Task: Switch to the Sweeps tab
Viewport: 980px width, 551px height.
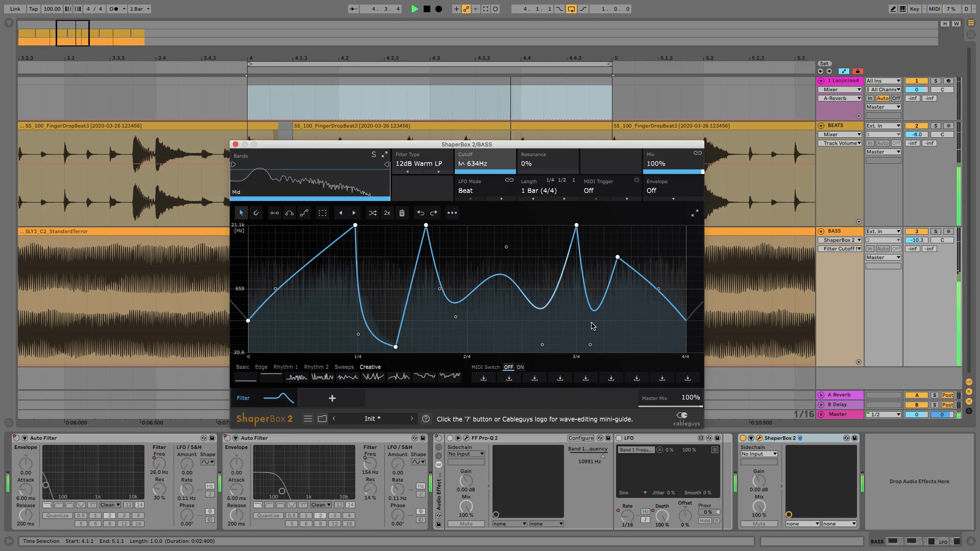Action: (x=344, y=367)
